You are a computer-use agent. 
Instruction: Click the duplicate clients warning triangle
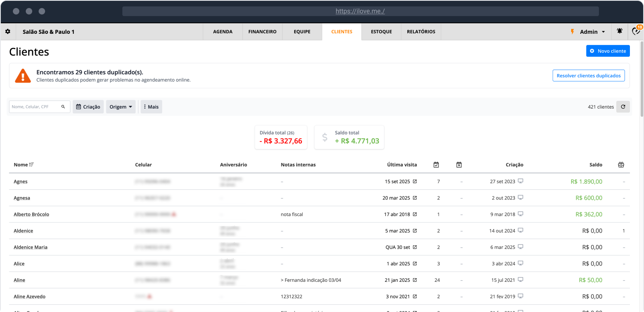click(x=23, y=76)
